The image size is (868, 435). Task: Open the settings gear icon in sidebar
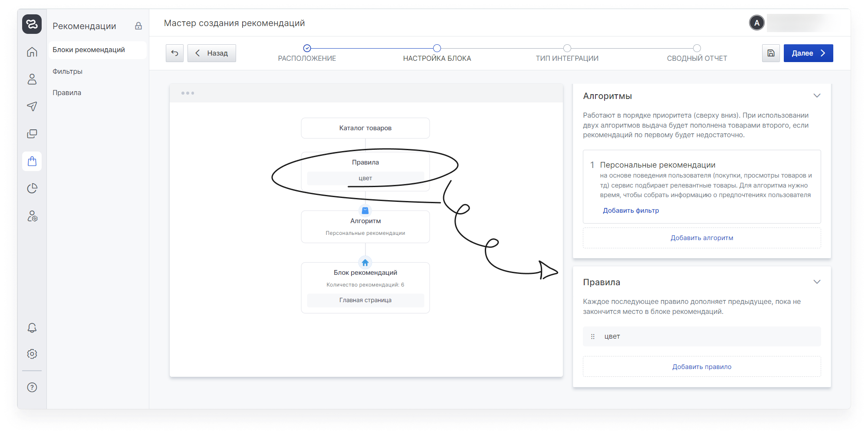pyautogui.click(x=32, y=354)
